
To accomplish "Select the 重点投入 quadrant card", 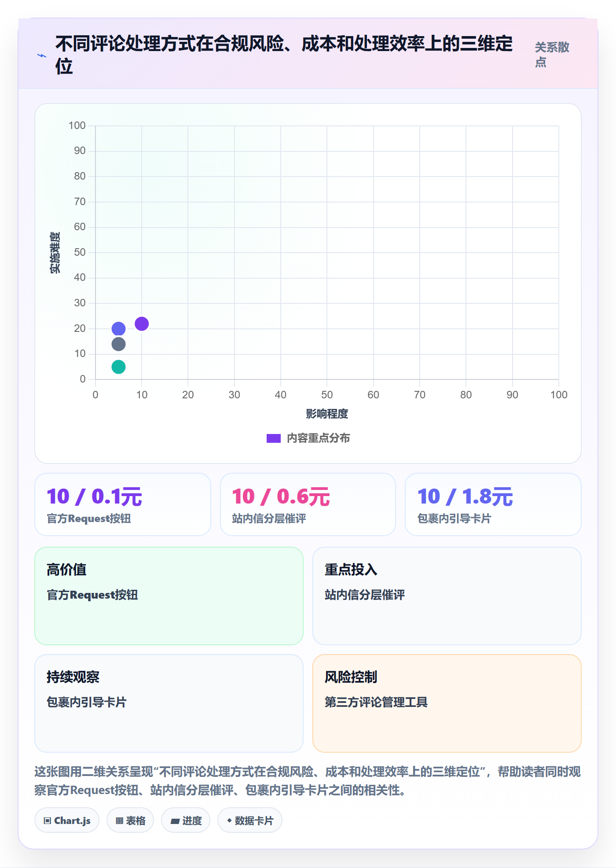I will tap(447, 596).
